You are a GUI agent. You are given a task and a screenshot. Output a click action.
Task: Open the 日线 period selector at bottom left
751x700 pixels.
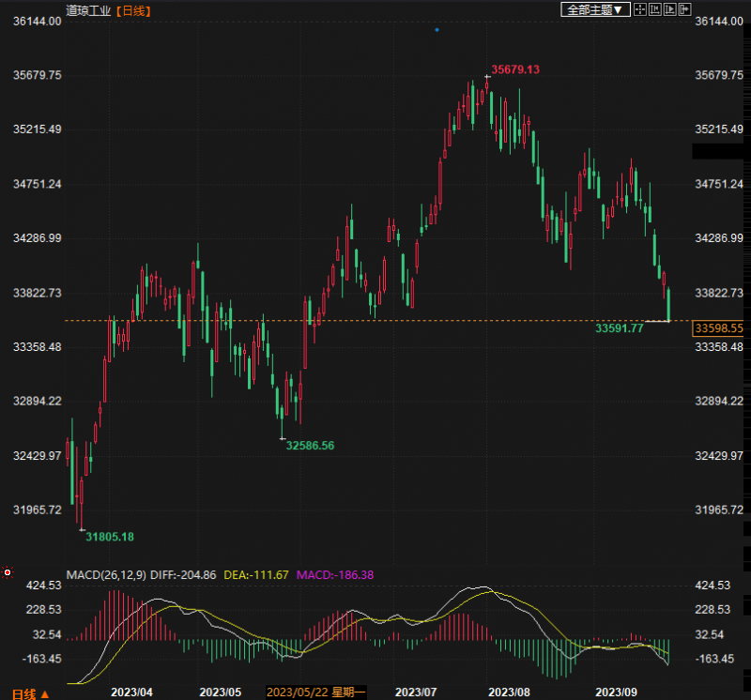(30, 693)
